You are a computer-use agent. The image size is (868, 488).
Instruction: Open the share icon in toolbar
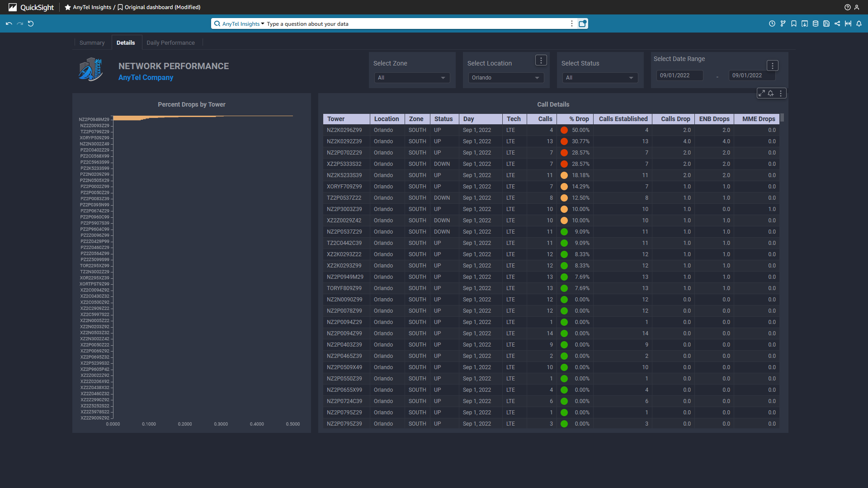(x=837, y=23)
